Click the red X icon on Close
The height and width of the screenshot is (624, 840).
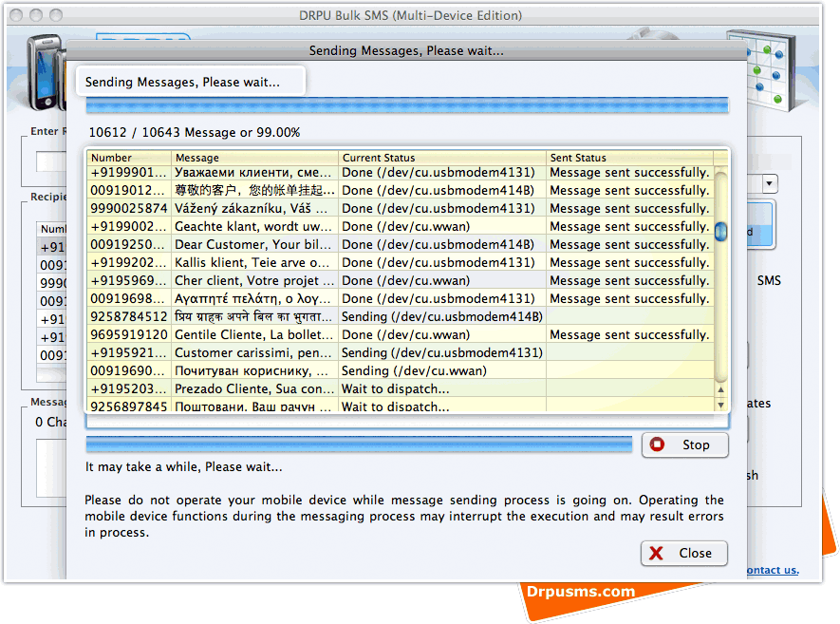pos(656,553)
